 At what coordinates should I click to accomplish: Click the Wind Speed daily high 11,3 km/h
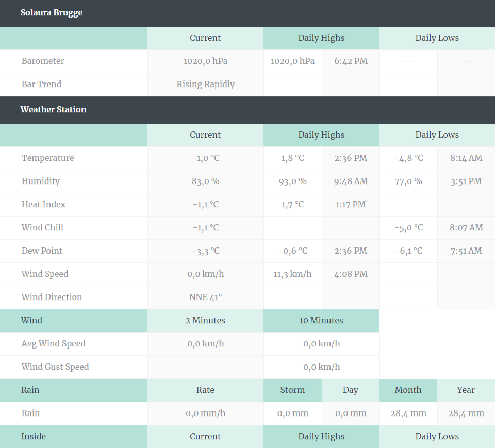coord(293,274)
